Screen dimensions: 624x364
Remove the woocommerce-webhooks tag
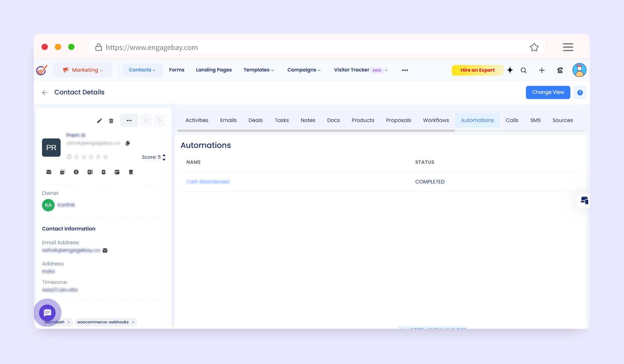coord(133,322)
